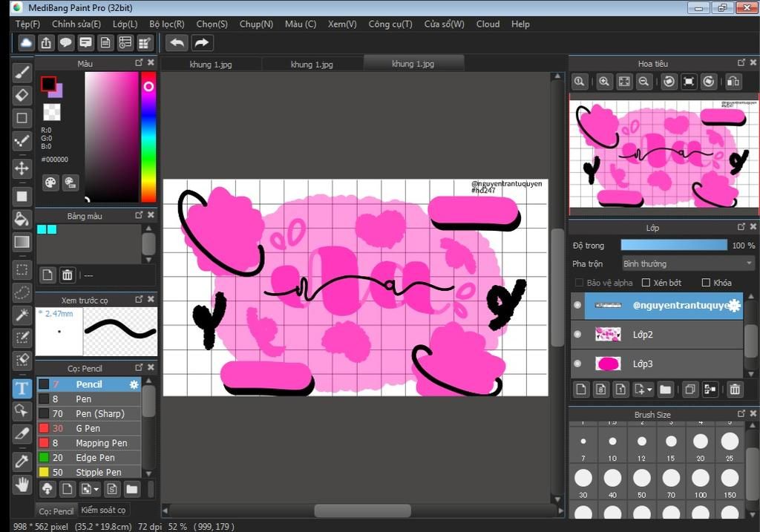Image resolution: width=760 pixels, height=532 pixels.
Task: Click the zoom-out magnifier with minus sign
Action: point(643,82)
